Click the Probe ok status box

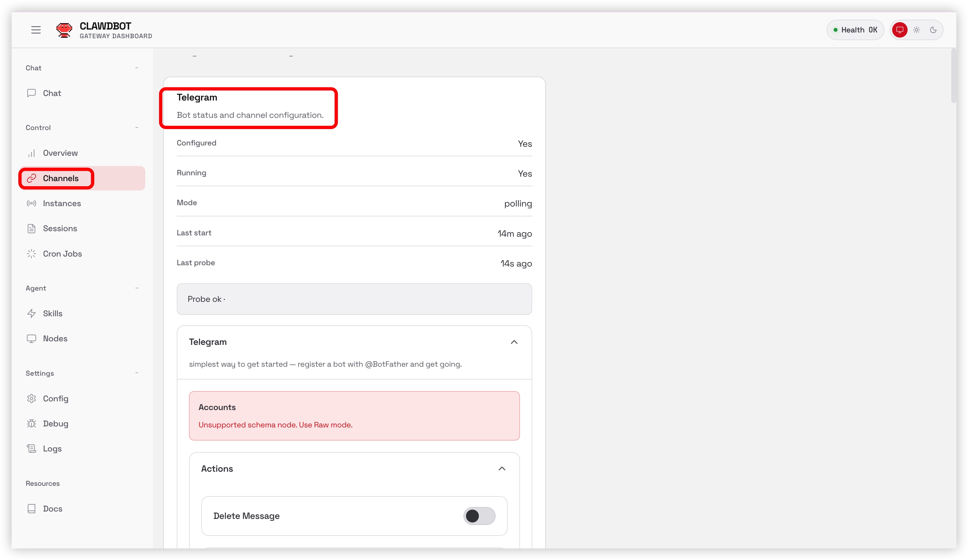(x=354, y=299)
